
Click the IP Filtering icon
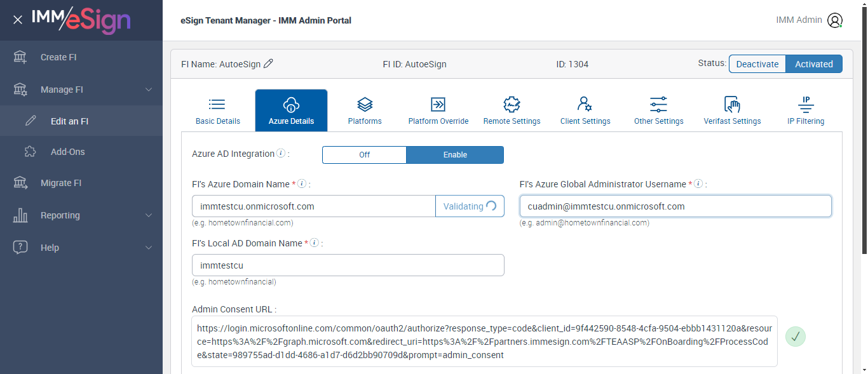(x=806, y=104)
